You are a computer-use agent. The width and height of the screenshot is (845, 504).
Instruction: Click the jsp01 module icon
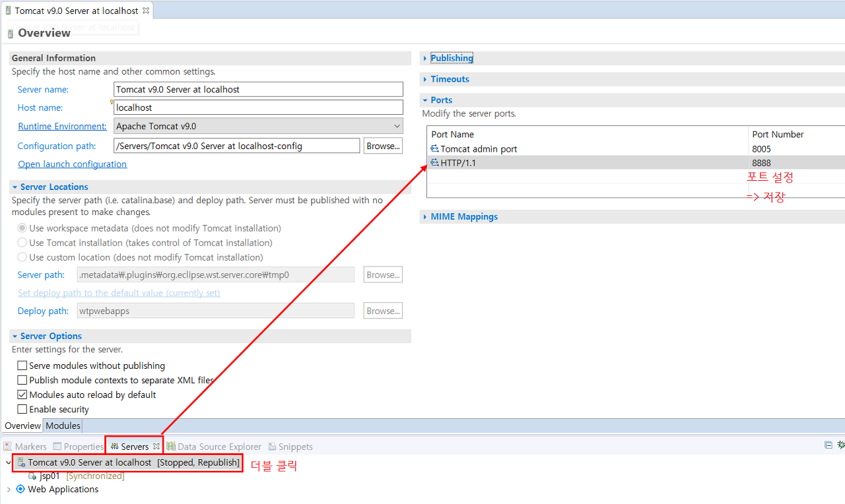tap(32, 476)
